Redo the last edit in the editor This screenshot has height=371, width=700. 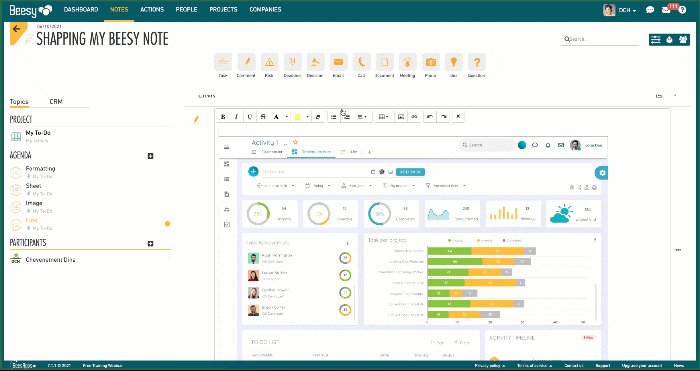tap(443, 117)
